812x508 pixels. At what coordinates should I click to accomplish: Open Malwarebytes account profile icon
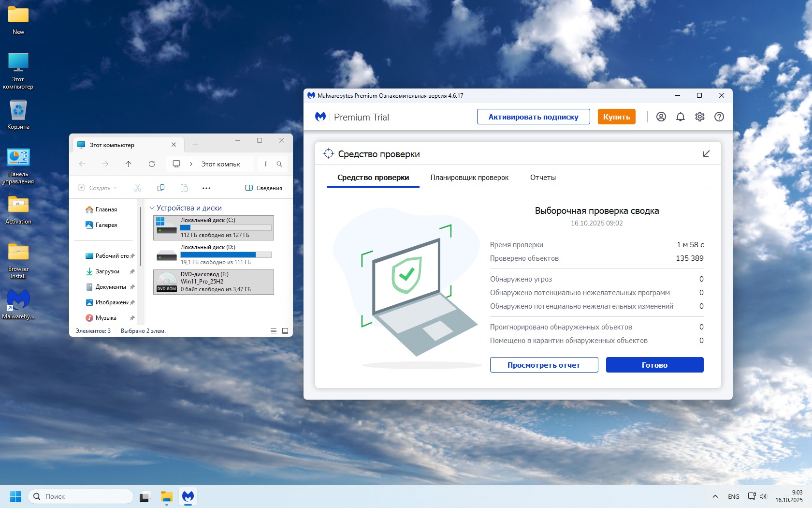click(x=661, y=117)
